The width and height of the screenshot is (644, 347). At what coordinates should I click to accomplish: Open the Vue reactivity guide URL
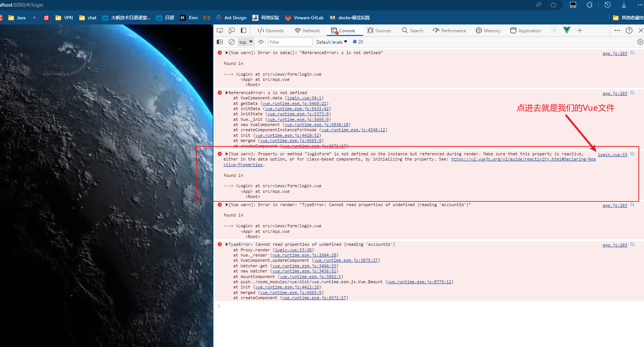pos(523,159)
